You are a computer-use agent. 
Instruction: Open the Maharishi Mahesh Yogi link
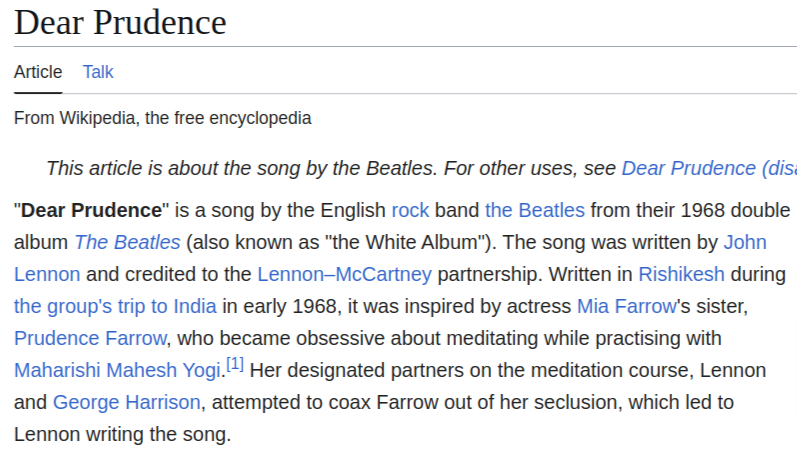click(x=117, y=371)
